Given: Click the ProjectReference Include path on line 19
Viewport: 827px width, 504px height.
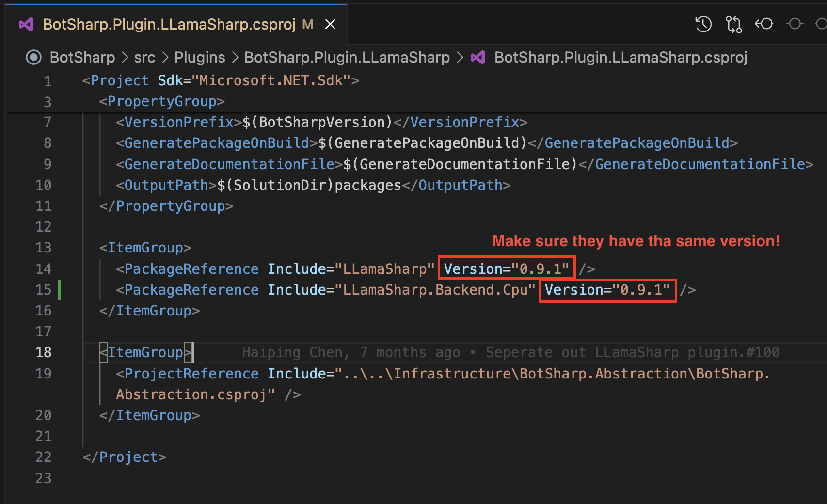Looking at the screenshot, I should (x=519, y=374).
